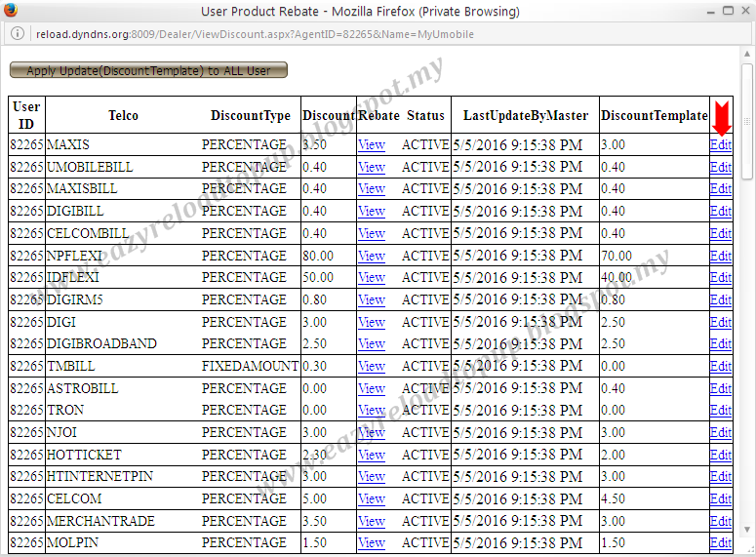This screenshot has width=756, height=557.
Task: Click the scrollbar up arrow
Action: (x=747, y=54)
